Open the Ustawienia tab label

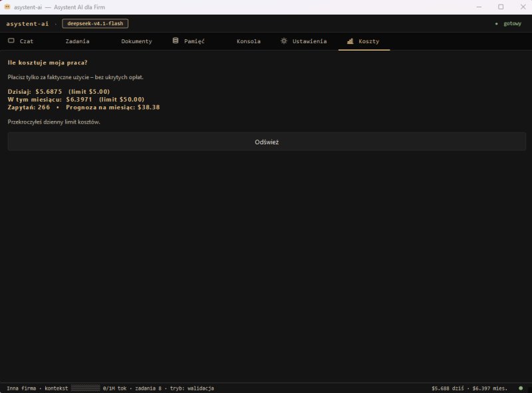309,41
